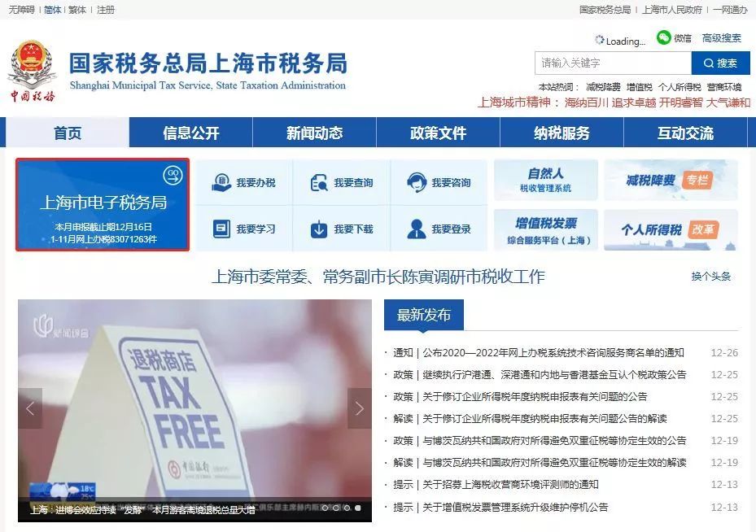Open 个人所得税改革 banner tile
The image size is (756, 532).
671,230
